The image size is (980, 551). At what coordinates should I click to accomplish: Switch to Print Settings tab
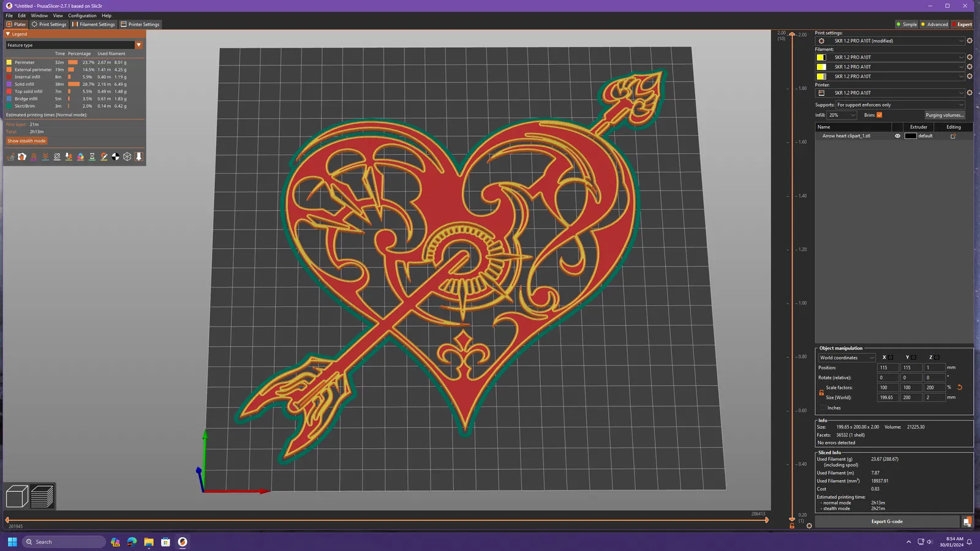[49, 24]
